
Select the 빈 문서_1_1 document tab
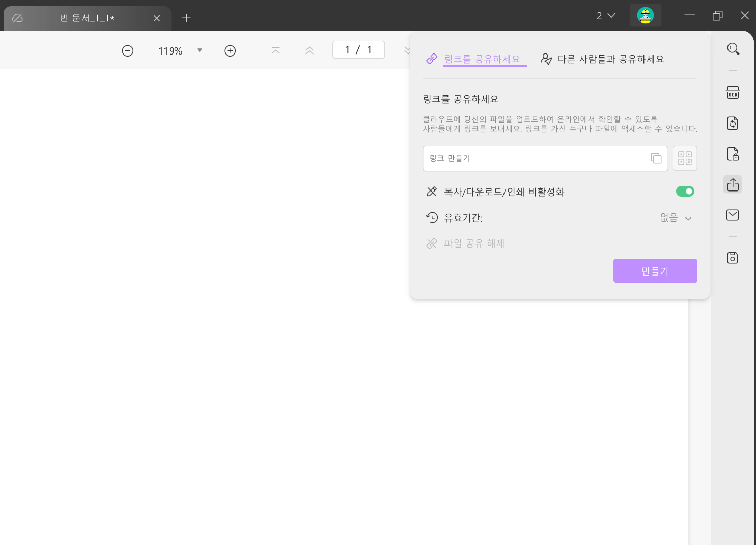coord(87,18)
